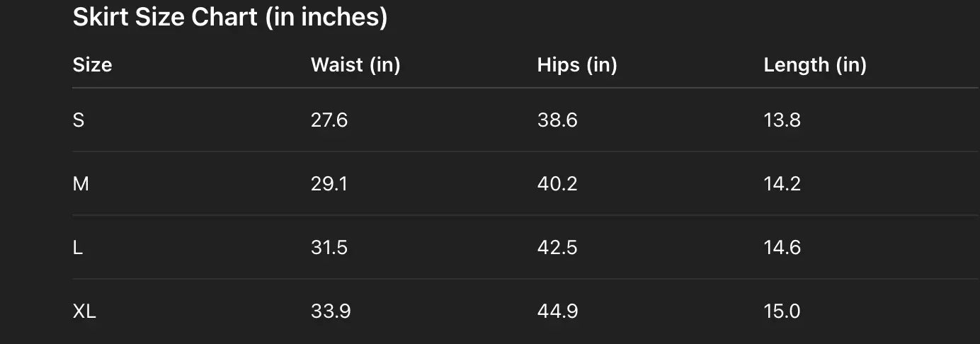Click waist value 27.6
Screen dimensions: 980x344
(329, 120)
